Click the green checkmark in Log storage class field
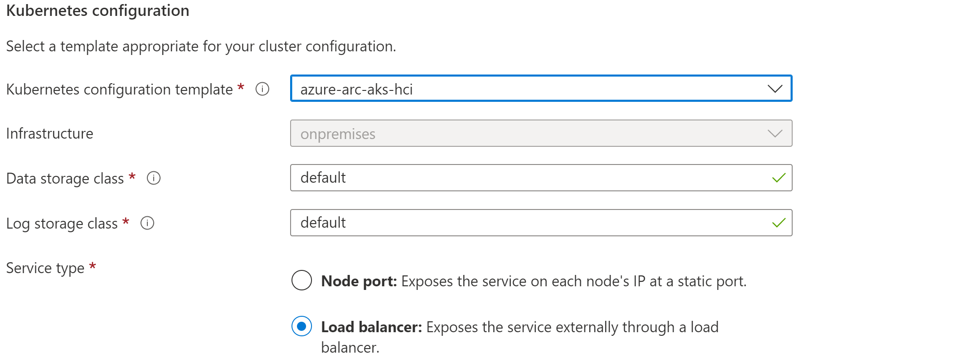The width and height of the screenshot is (980, 364). pos(779,223)
